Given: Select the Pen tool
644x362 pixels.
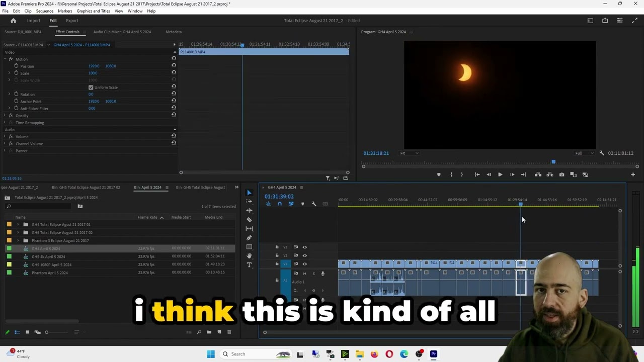Looking at the screenshot, I should 249,238.
